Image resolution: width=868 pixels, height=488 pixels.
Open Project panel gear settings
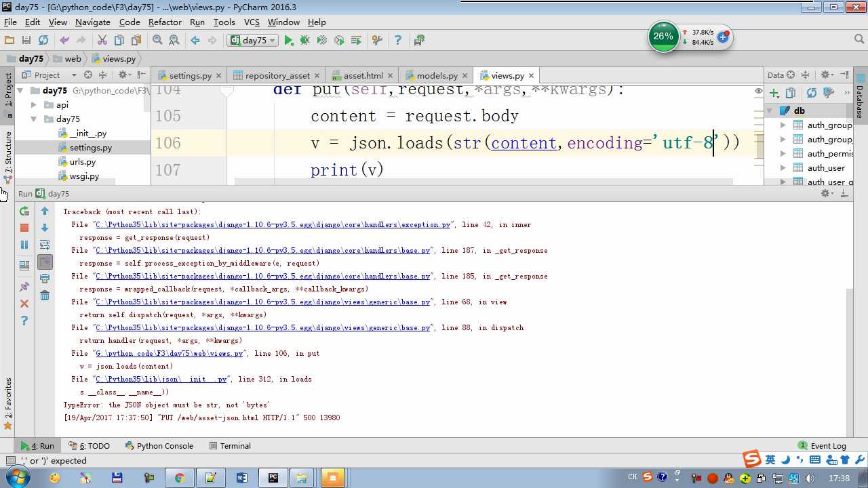(x=124, y=75)
